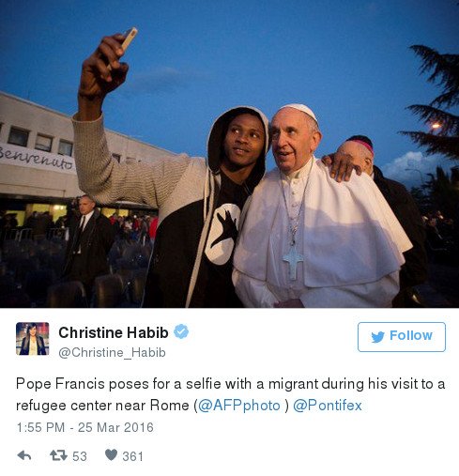Screen dimensions: 459x476
Task: Click the word Follow on the button
Action: coord(411,335)
